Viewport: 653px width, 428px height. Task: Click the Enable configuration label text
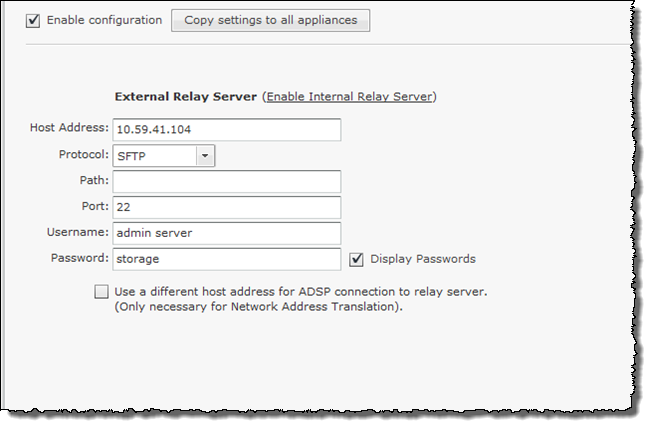tap(104, 20)
